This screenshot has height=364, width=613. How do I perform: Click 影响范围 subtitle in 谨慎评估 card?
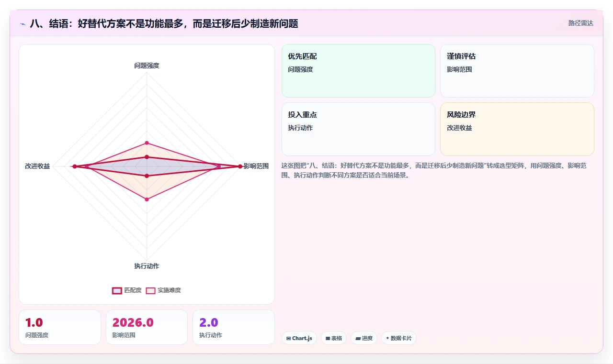click(x=459, y=69)
